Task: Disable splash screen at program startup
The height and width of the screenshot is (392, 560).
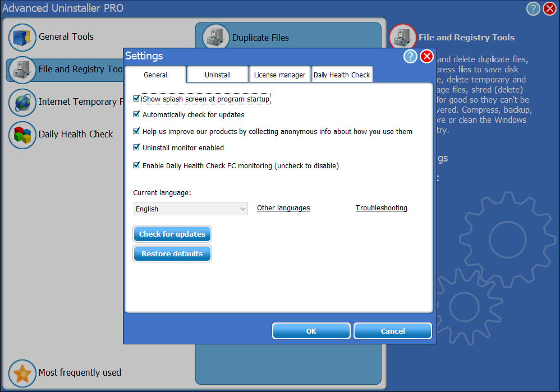Action: [136, 99]
